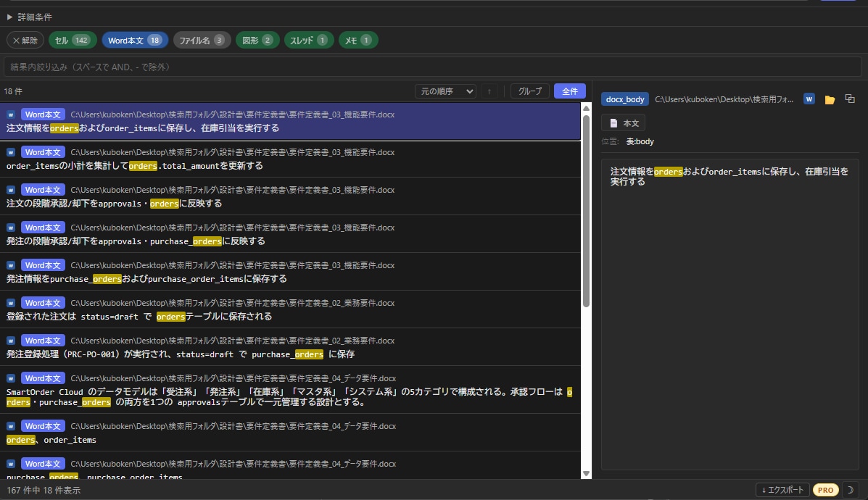Viewport: 868px width, 500px height.
Task: Click Word icon of the 登録された注文は row
Action: click(11, 303)
